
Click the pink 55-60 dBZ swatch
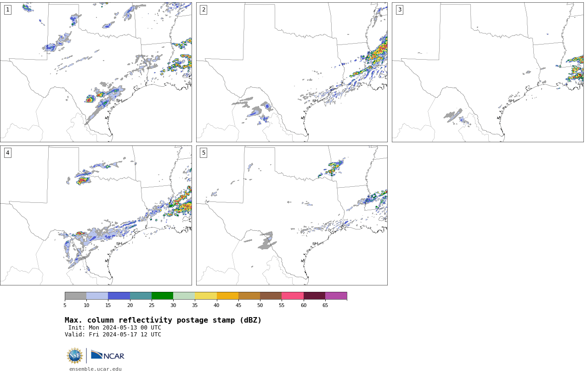(x=293, y=296)
